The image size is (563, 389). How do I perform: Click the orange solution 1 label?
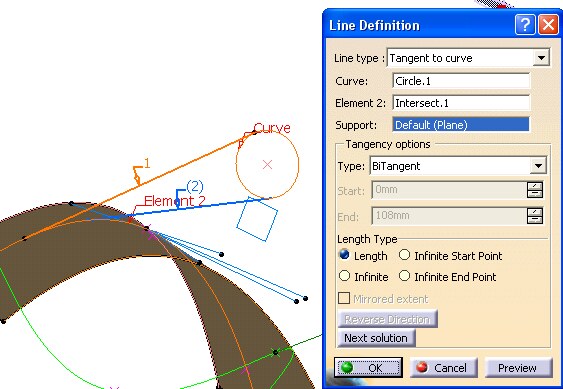pos(146,163)
